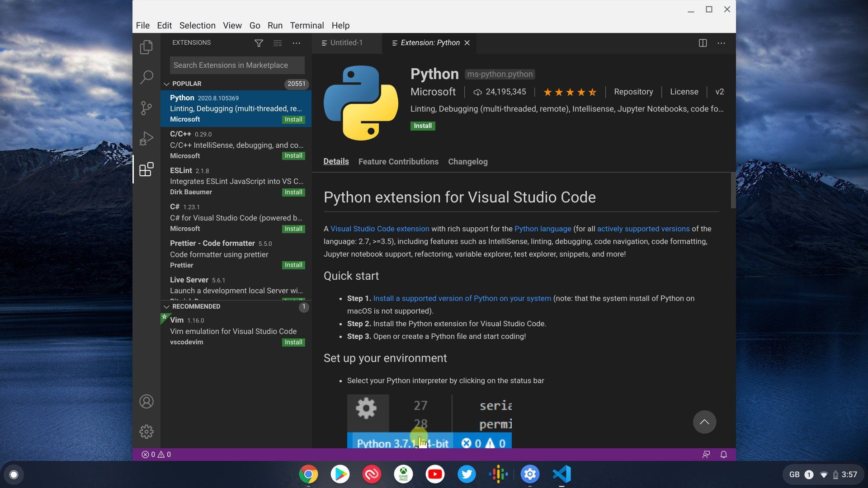Image resolution: width=868 pixels, height=488 pixels.
Task: Click the Extensions marketplace icon in sidebar
Action: tap(146, 170)
